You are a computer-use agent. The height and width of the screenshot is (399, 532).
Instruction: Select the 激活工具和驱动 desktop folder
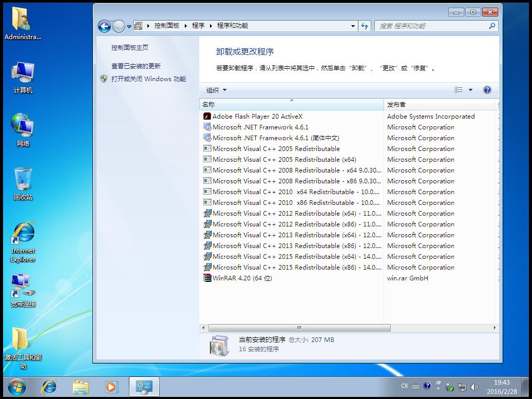[23, 348]
